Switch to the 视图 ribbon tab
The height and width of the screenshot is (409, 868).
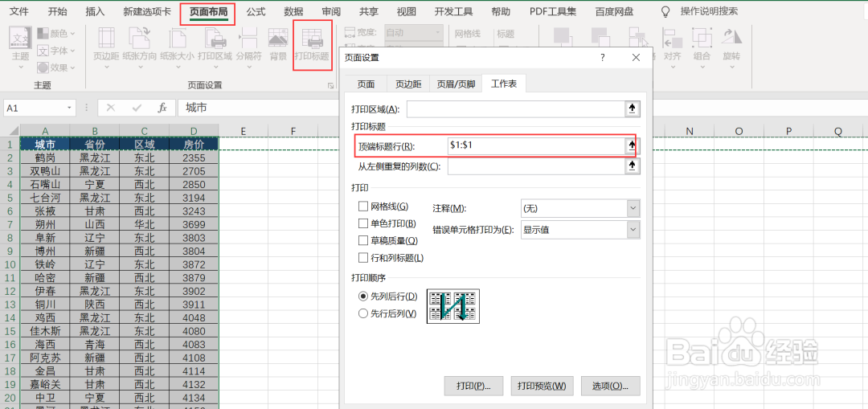coord(407,11)
